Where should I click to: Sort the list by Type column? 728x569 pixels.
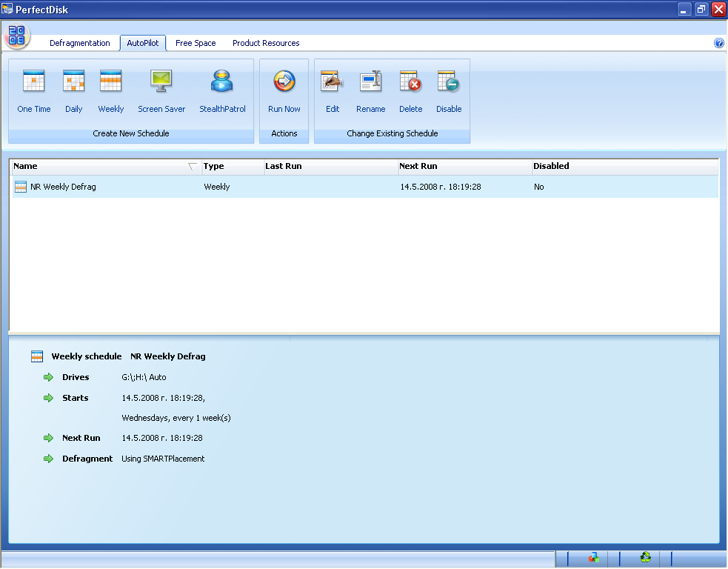click(x=233, y=166)
